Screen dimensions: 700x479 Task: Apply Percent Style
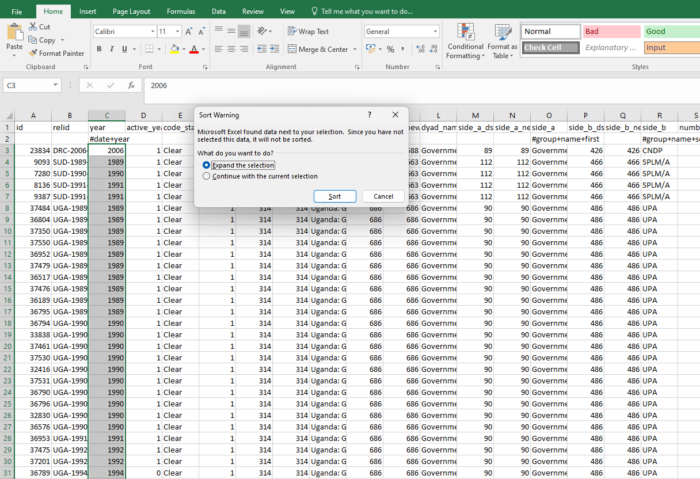pyautogui.click(x=391, y=49)
